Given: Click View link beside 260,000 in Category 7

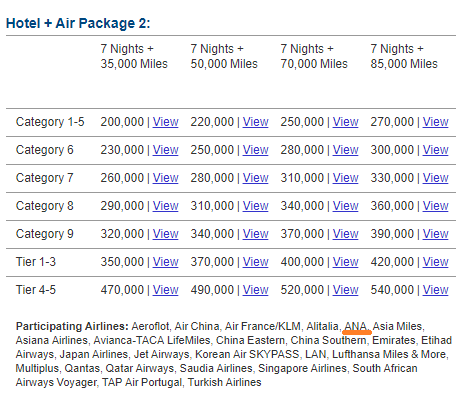Looking at the screenshot, I should point(165,178).
